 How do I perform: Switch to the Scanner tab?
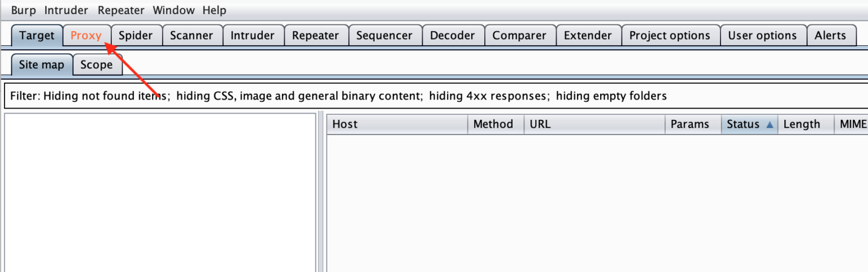(192, 35)
